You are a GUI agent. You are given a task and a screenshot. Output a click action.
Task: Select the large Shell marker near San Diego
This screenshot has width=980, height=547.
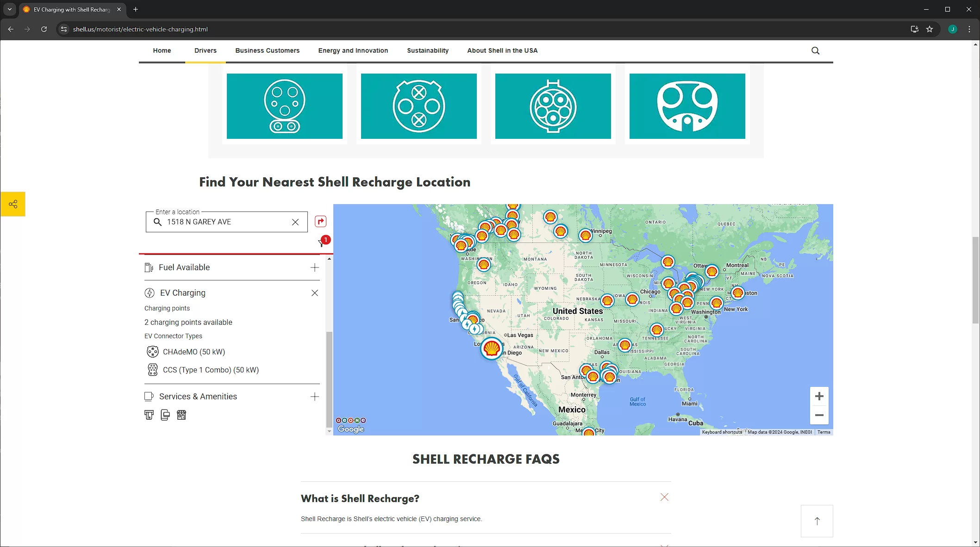pyautogui.click(x=492, y=348)
